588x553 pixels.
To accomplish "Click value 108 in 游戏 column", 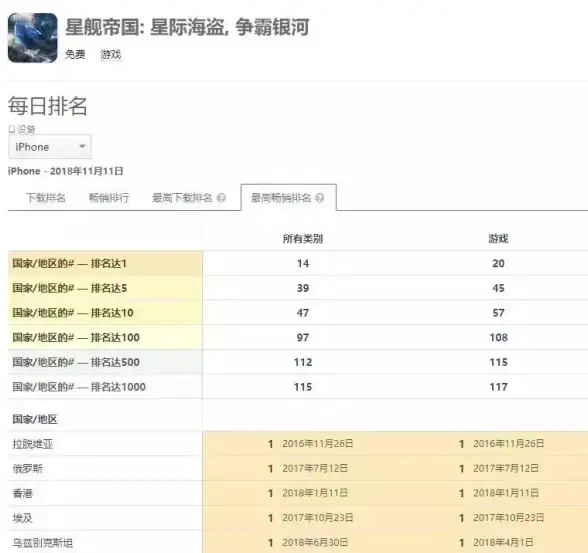I will tap(498, 337).
